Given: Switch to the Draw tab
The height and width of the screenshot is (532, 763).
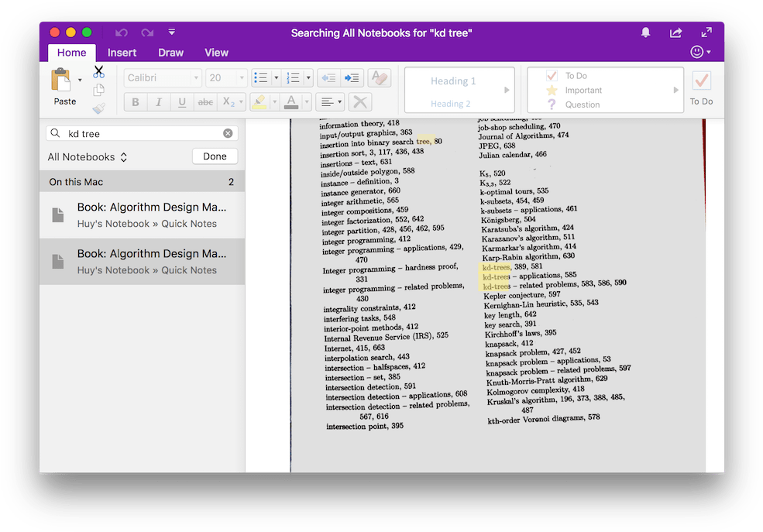Looking at the screenshot, I should [170, 52].
